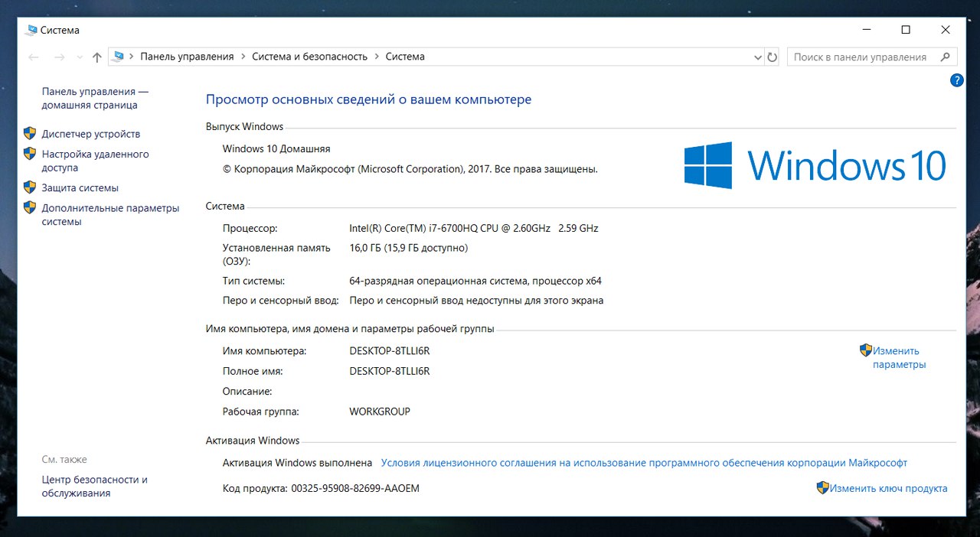The width and height of the screenshot is (980, 537).
Task: Expand chevron before 'Панель управления' breadcrumb
Action: click(132, 57)
